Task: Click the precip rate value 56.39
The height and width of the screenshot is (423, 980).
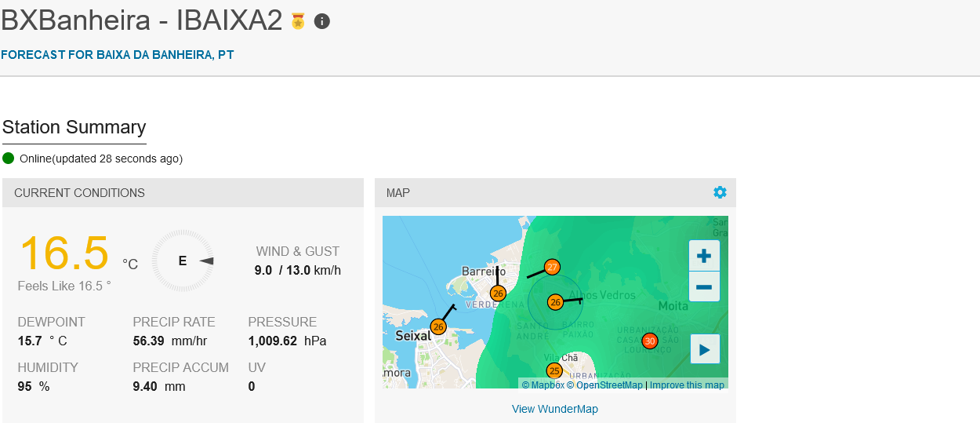Action: [149, 341]
